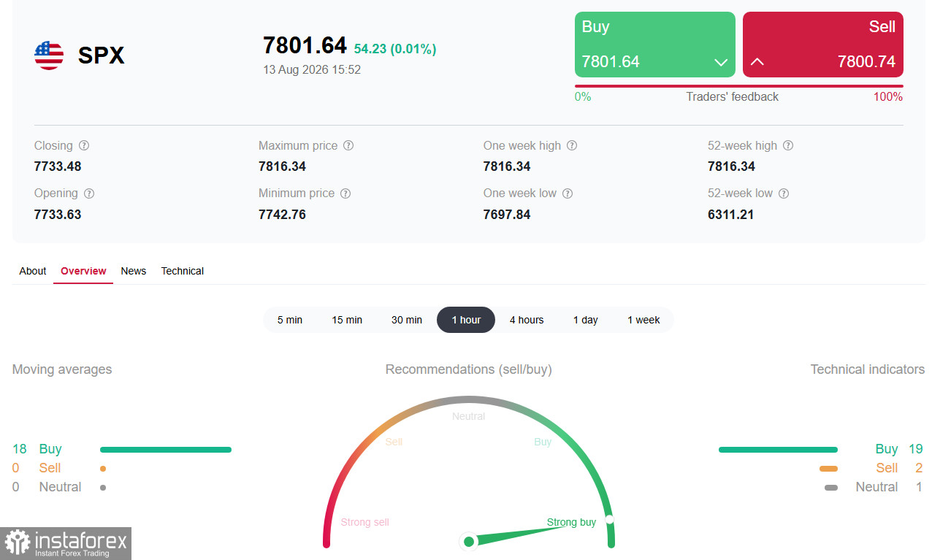This screenshot has width=932, height=560.
Task: Open the Opening help question-mark icon
Action: [89, 193]
